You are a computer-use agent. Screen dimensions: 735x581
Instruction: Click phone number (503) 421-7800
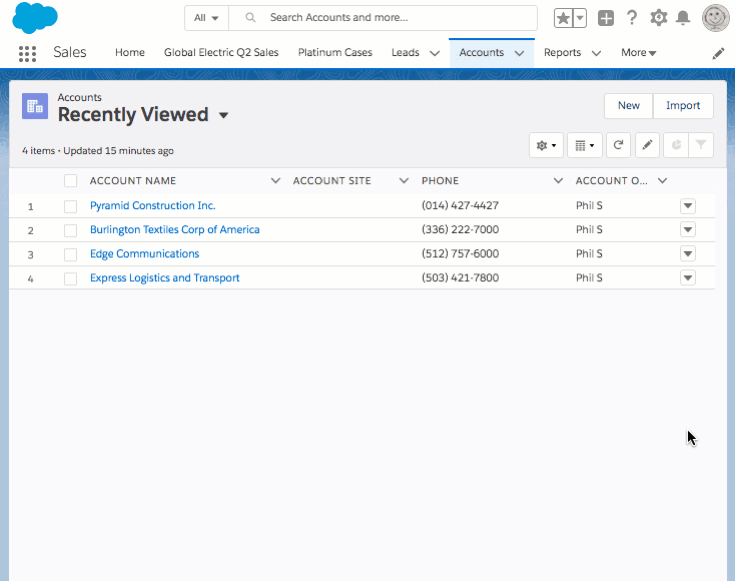(460, 278)
